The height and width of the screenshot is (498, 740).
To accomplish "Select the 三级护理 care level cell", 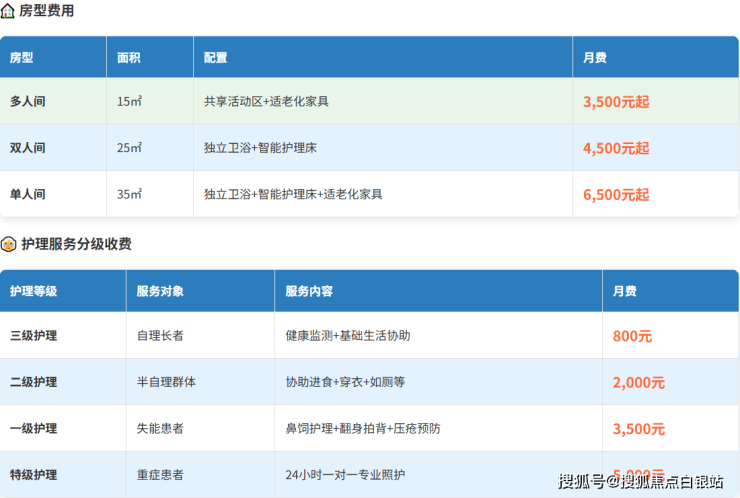I will [x=33, y=336].
